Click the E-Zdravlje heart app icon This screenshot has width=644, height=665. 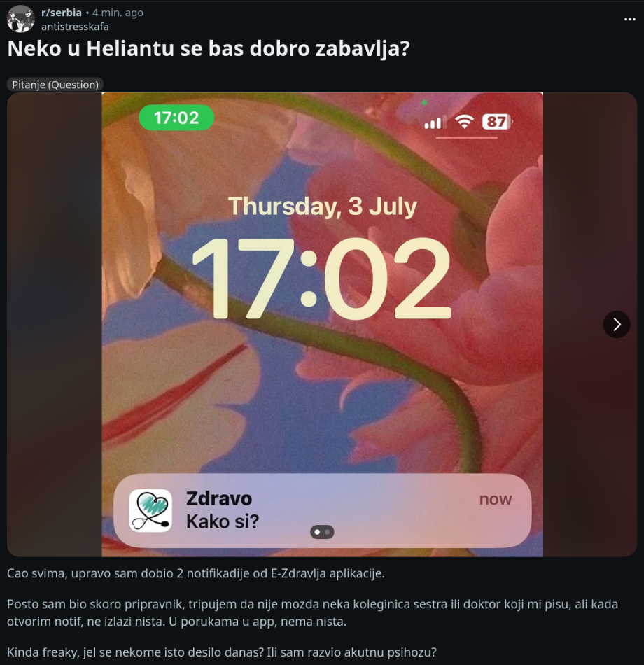(150, 510)
